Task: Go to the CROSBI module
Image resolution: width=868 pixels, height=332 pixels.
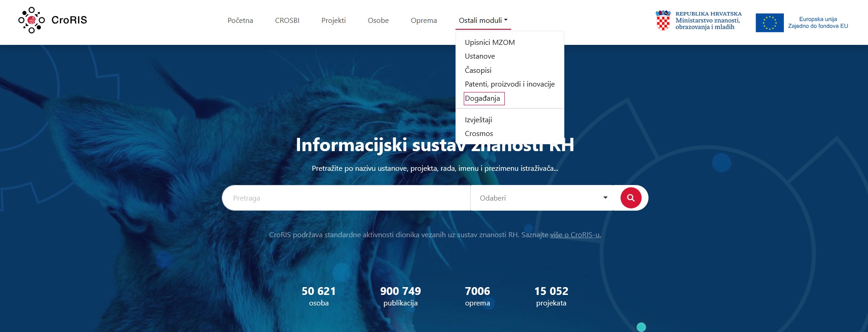Action: [x=287, y=21]
